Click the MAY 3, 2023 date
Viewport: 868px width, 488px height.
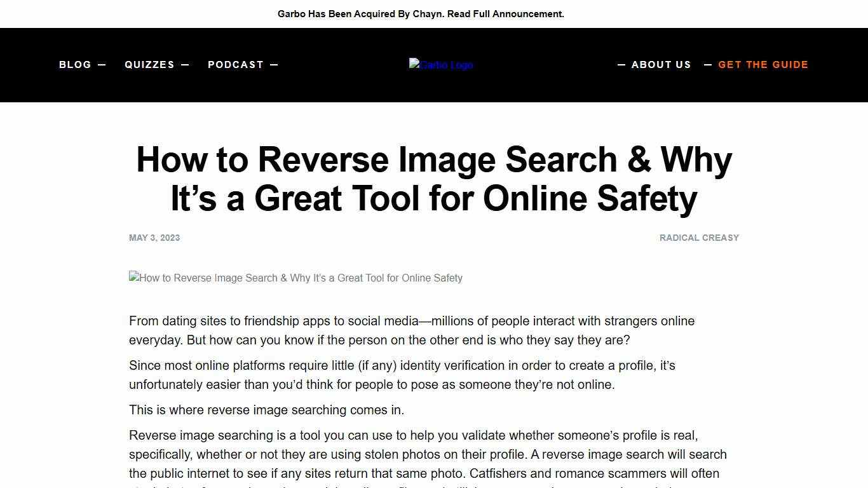[x=154, y=238]
